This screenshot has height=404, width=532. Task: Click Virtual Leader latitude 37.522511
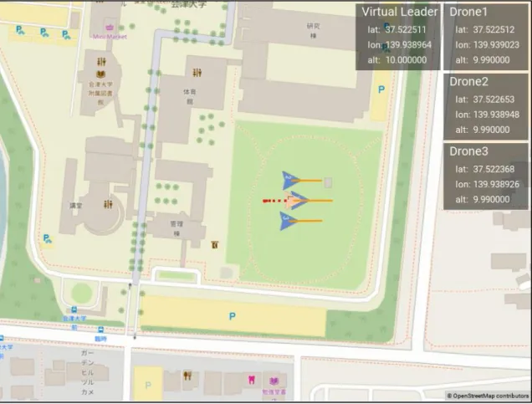pyautogui.click(x=406, y=30)
